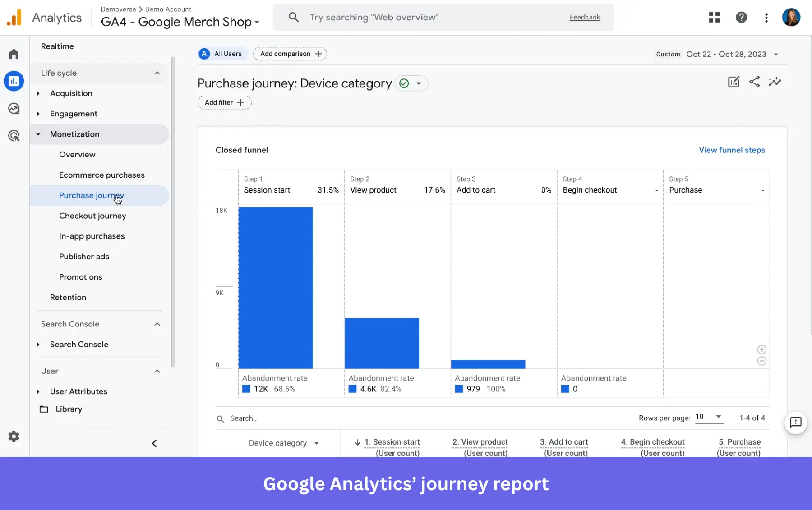Collapse the Life cycle section
This screenshot has width=812, height=510.
click(157, 73)
